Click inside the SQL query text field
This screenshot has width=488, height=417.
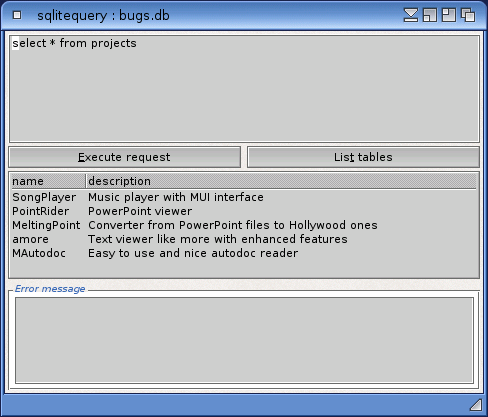pos(244,89)
